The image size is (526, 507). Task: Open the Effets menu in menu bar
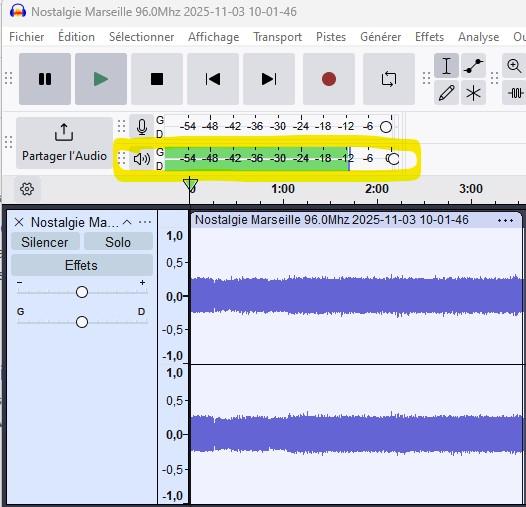(x=429, y=37)
